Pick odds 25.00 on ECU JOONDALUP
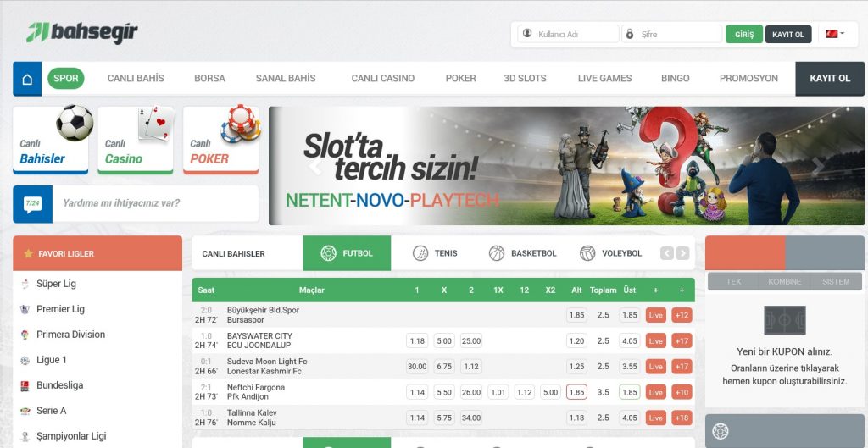The height and width of the screenshot is (448, 868). (x=471, y=340)
